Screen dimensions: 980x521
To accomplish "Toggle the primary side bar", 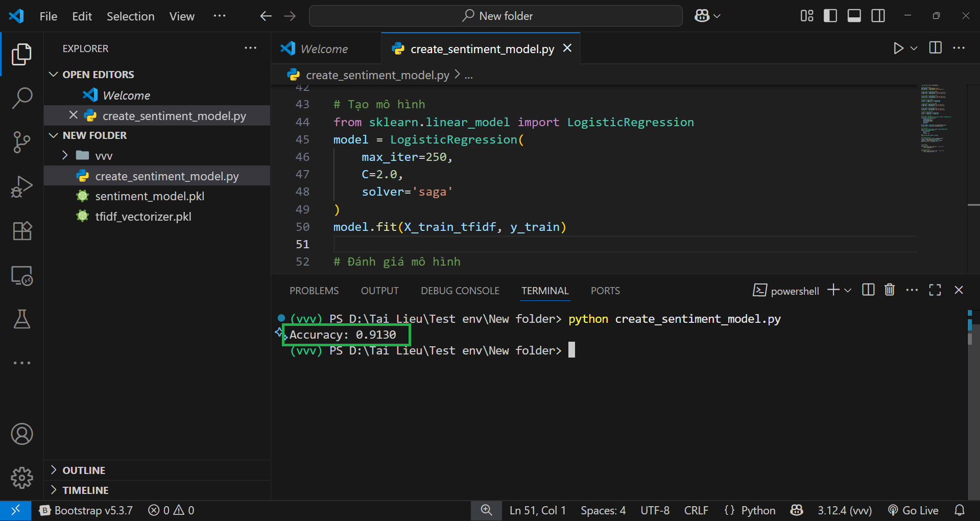I will [x=830, y=16].
